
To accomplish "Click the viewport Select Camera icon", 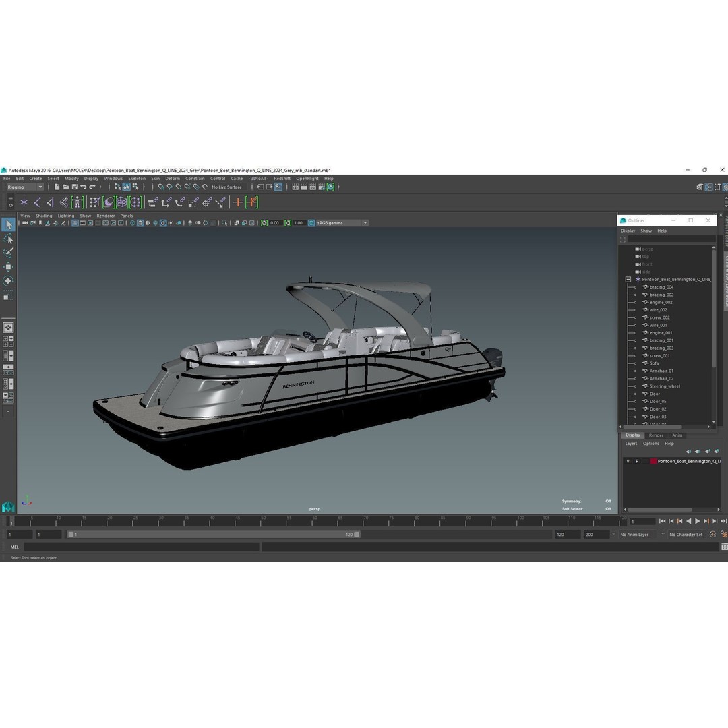I will coord(25,223).
